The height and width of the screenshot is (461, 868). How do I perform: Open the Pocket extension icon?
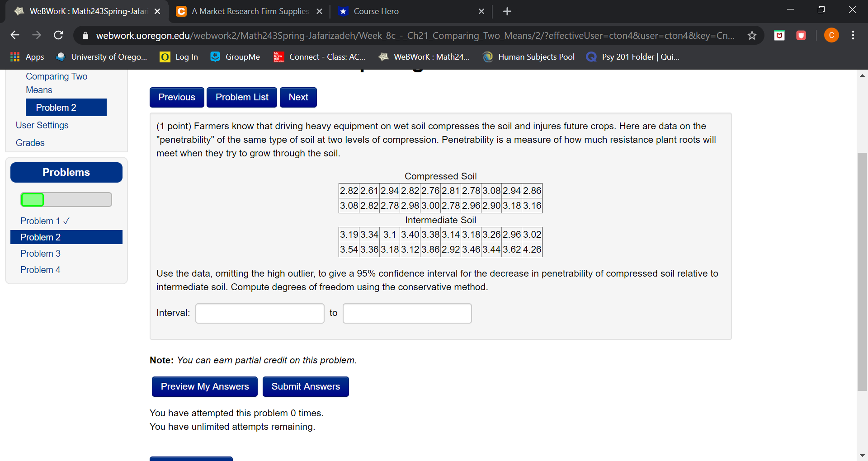point(779,35)
